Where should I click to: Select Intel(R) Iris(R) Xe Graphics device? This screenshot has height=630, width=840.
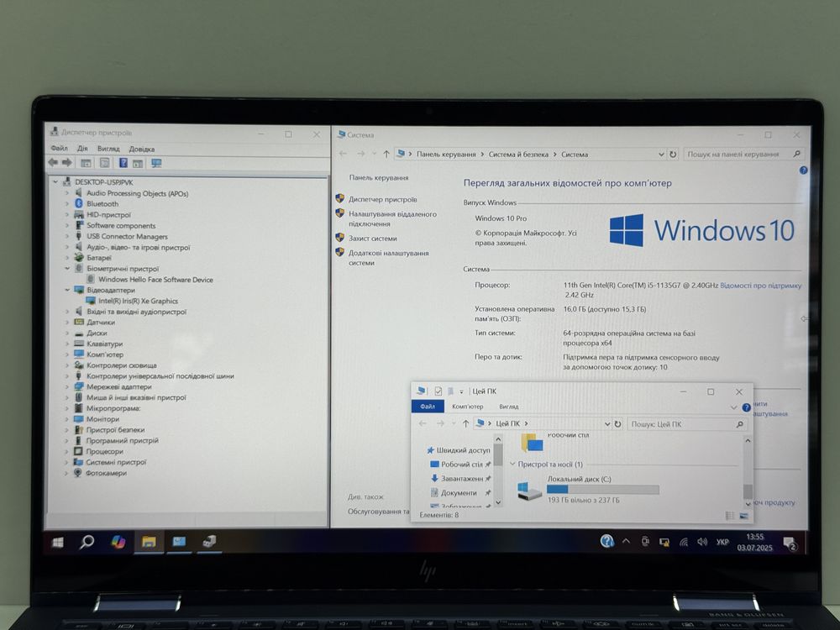[138, 301]
